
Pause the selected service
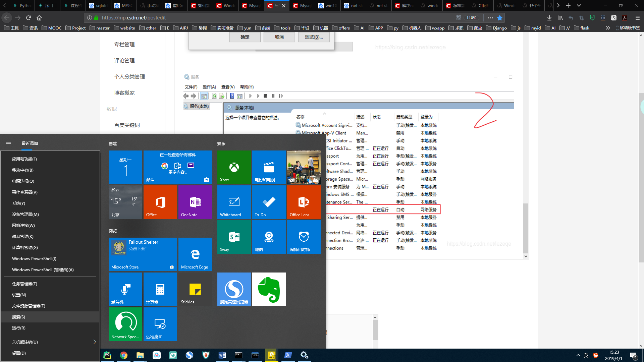(x=273, y=96)
